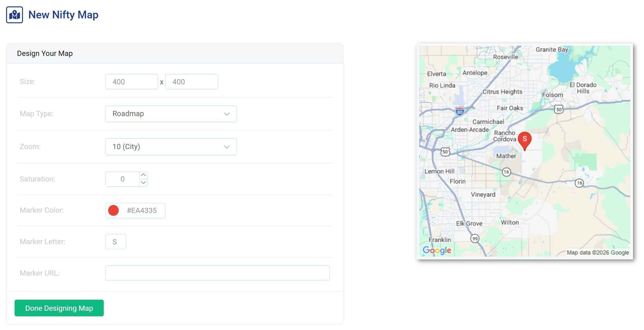Expand the Design Your Map panel header
This screenshot has height=330, width=644.
coord(45,53)
